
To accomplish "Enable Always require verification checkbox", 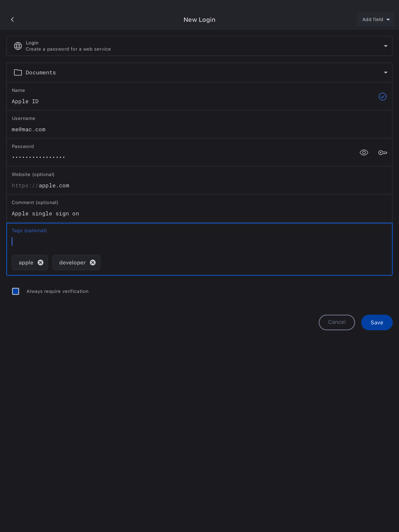I will pos(16,291).
